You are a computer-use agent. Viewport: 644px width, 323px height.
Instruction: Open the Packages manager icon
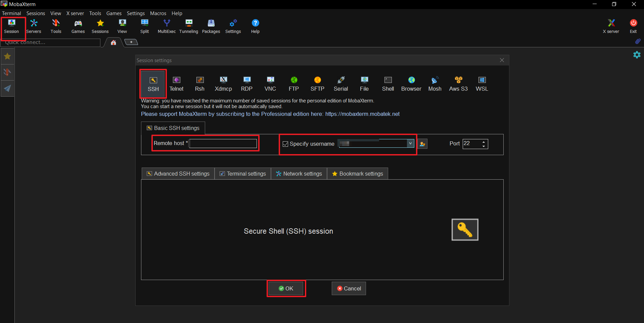[x=211, y=26]
